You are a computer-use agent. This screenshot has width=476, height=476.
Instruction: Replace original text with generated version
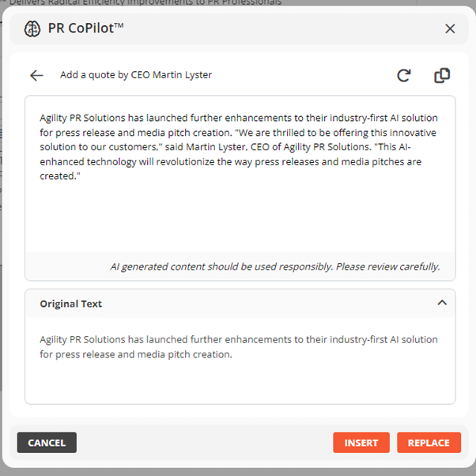pos(429,443)
